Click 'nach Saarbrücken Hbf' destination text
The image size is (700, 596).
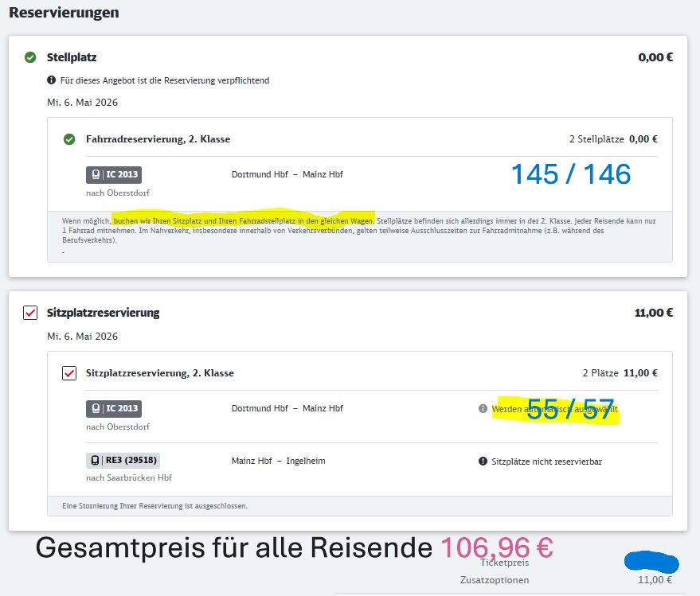pyautogui.click(x=129, y=477)
